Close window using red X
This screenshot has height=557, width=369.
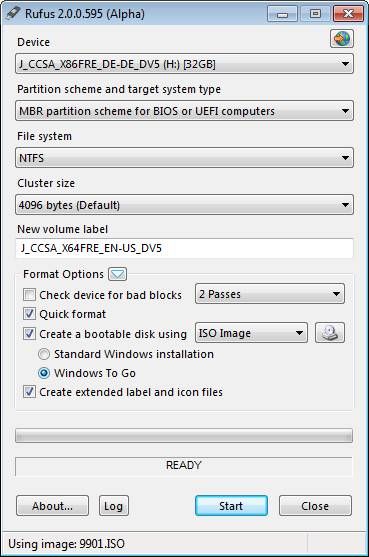348,14
